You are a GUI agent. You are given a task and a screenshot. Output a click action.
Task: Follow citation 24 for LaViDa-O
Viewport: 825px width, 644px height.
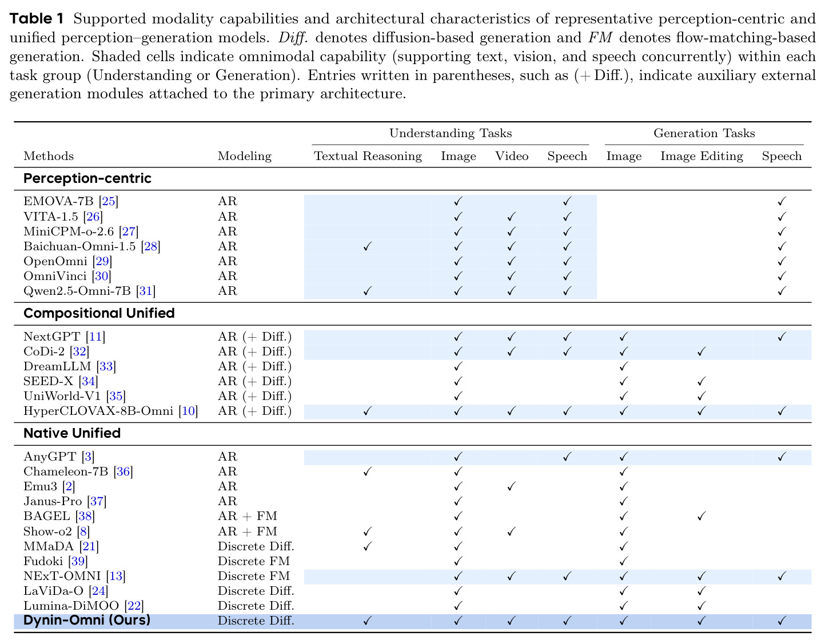point(98,591)
